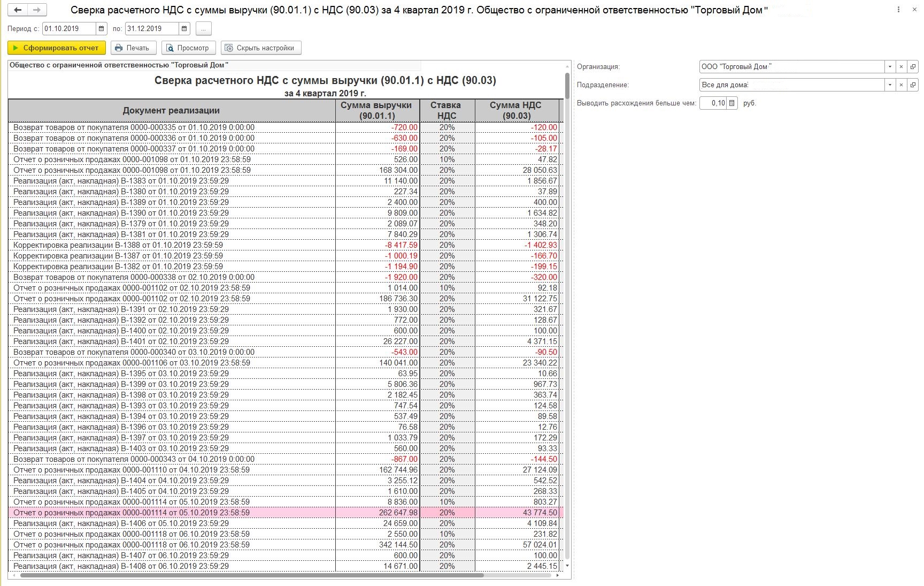Screen dimensions: 924x586
Task: Select row Возврат товаров 0000-000336
Action: (x=286, y=138)
